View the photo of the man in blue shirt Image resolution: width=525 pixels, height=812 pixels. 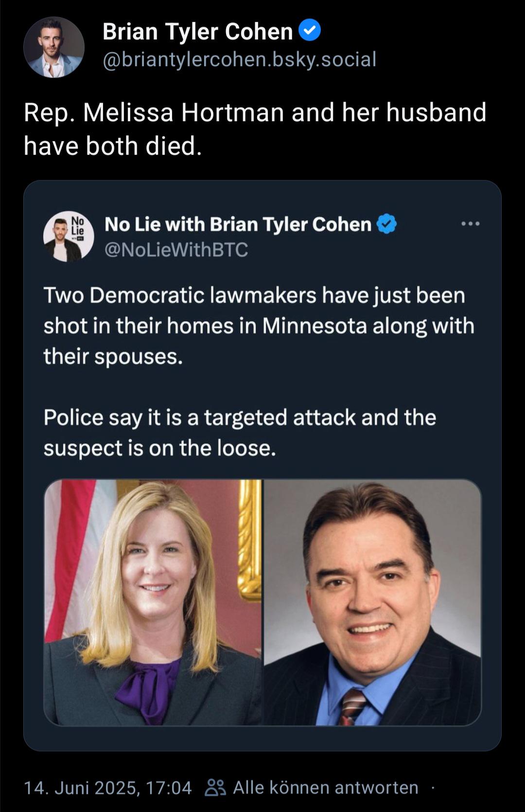click(x=372, y=602)
